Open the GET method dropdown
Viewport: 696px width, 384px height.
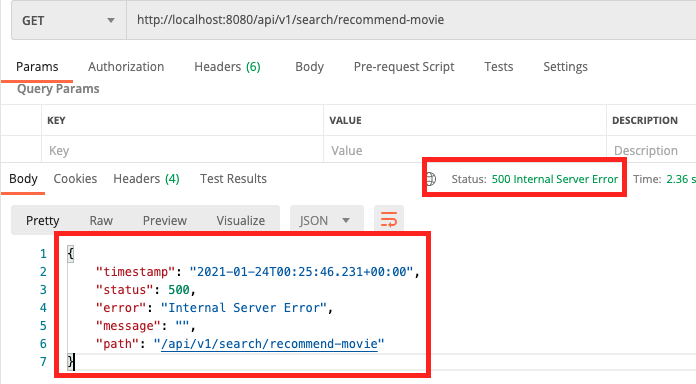(69, 20)
